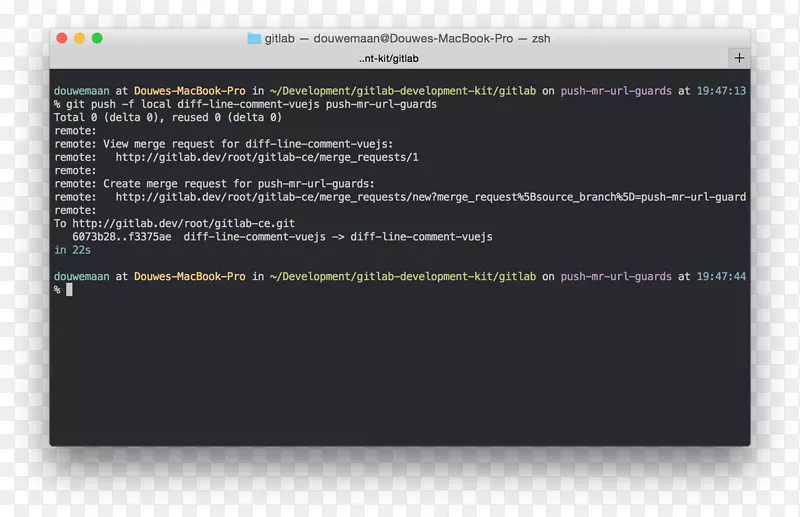Click douwemaan username in first prompt

pyautogui.click(x=82, y=91)
